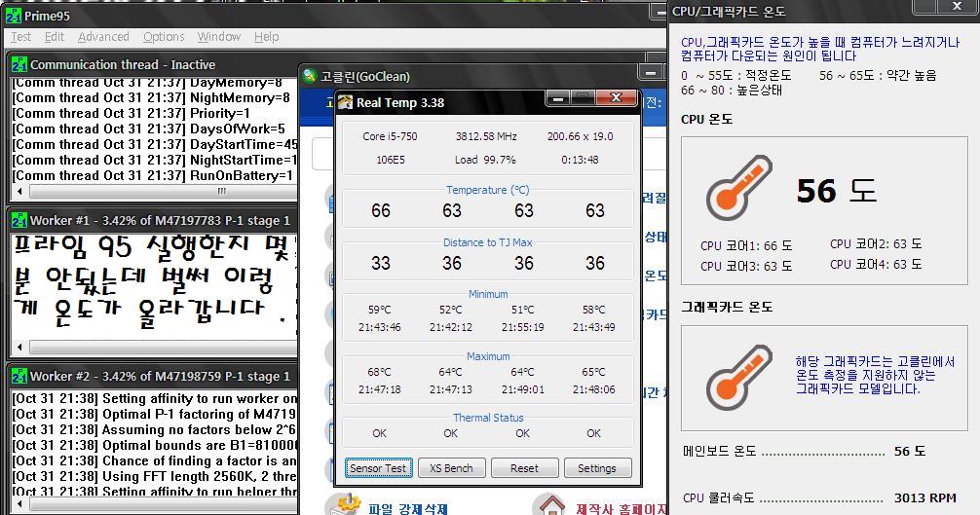Close the Real Temp window
980x515 pixels.
point(617,98)
